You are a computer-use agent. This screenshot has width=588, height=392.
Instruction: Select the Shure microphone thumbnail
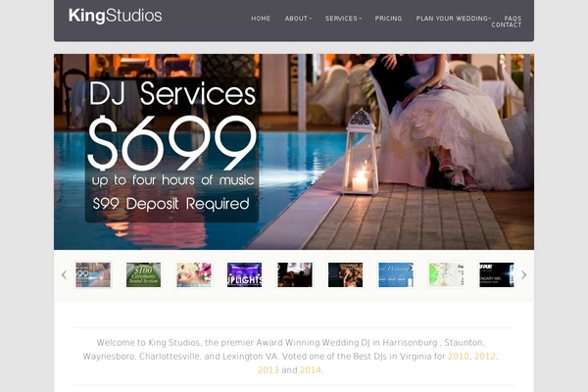[x=497, y=275]
